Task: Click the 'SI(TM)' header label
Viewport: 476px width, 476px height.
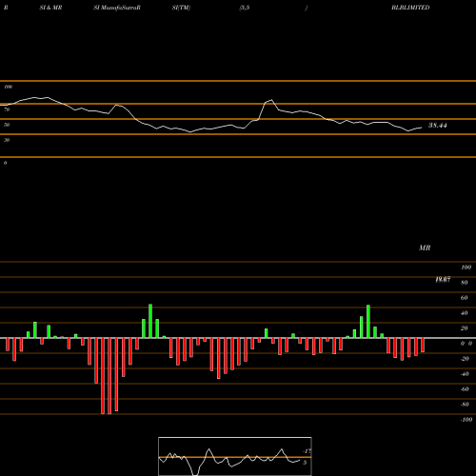Action: pos(181,8)
